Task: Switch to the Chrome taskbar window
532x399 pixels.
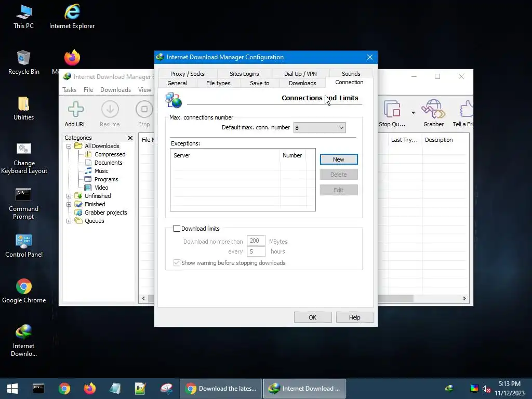Action: click(x=221, y=389)
